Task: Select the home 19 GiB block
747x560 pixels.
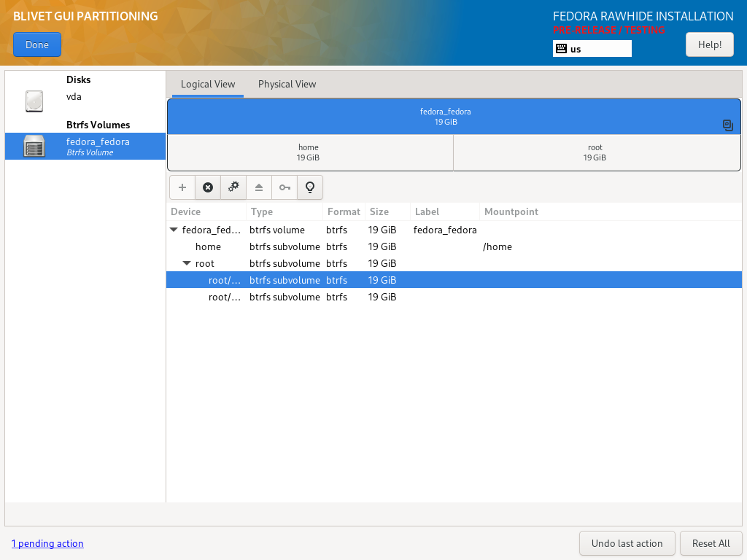Action: 310,152
